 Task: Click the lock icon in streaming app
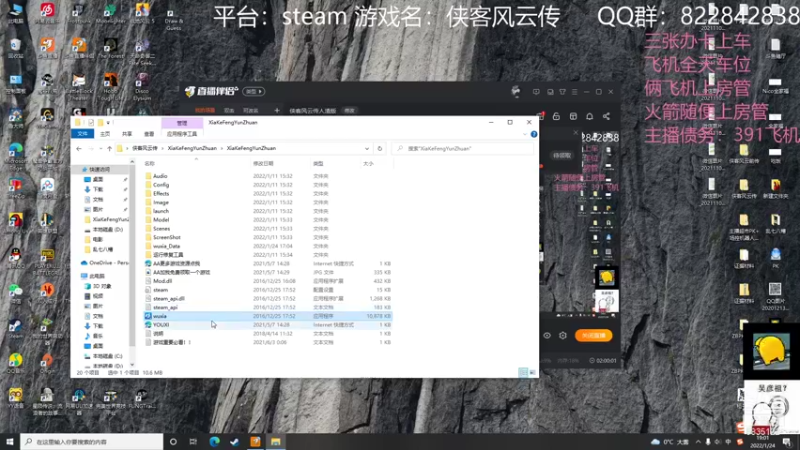tap(556, 116)
